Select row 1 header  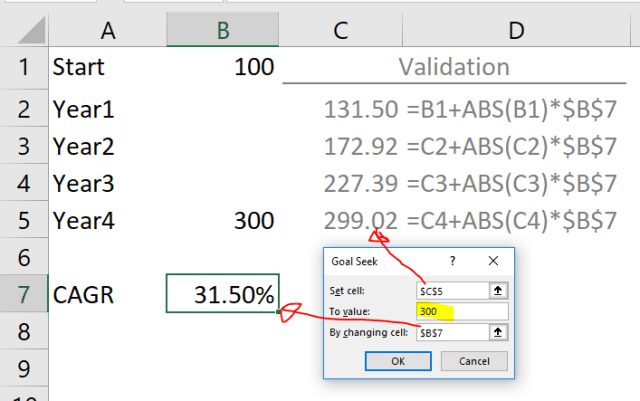[24, 67]
